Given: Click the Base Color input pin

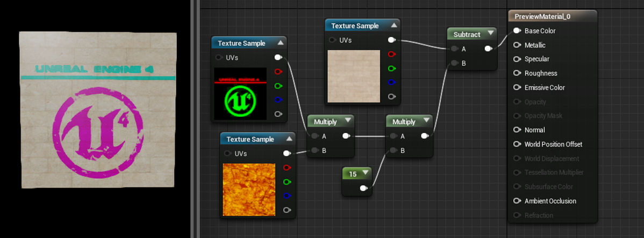Looking at the screenshot, I should 517,31.
